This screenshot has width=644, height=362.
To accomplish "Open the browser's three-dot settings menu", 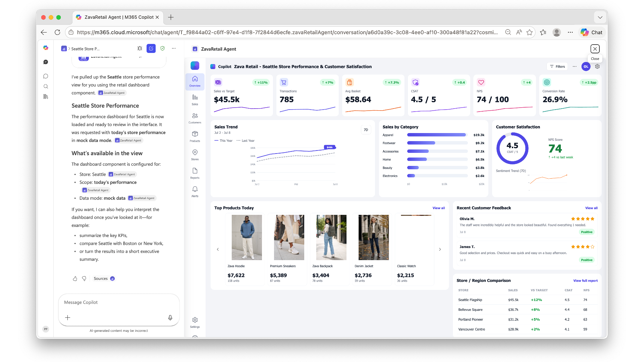I will 570,32.
